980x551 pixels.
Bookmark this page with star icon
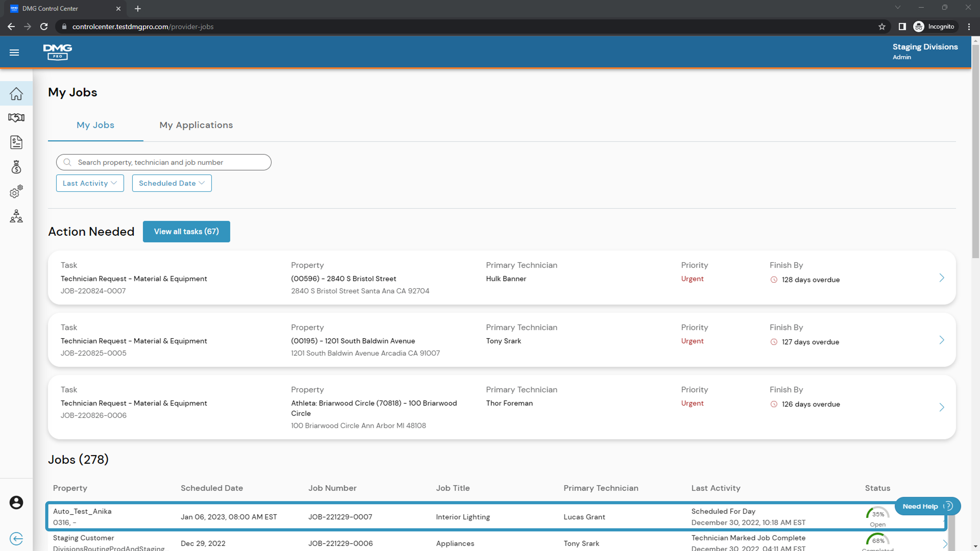pos(882,27)
